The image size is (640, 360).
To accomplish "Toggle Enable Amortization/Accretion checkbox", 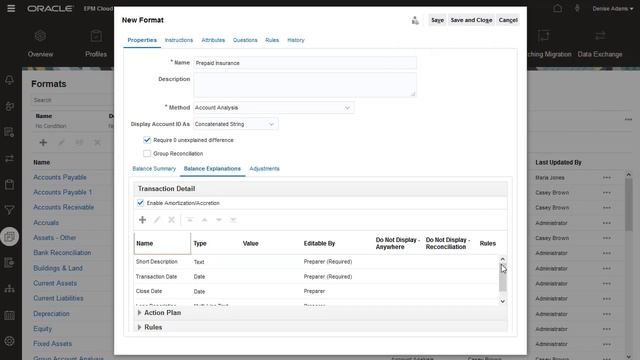I will pos(140,203).
